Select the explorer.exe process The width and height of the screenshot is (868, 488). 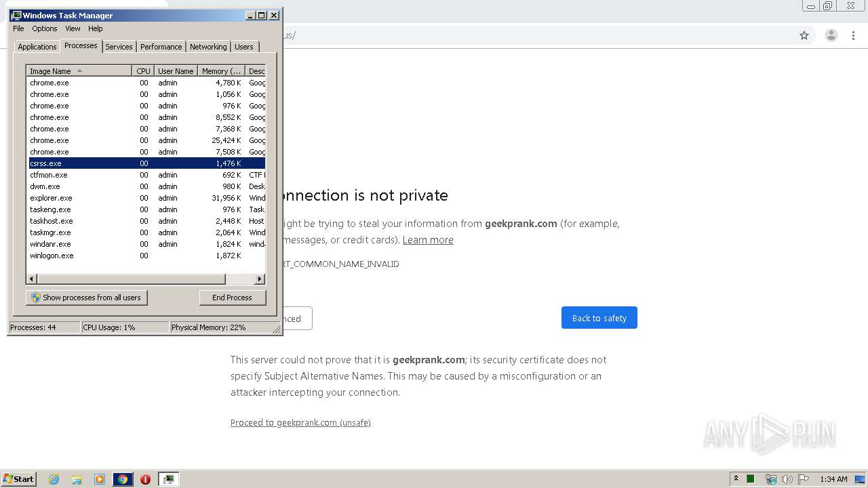(x=146, y=198)
